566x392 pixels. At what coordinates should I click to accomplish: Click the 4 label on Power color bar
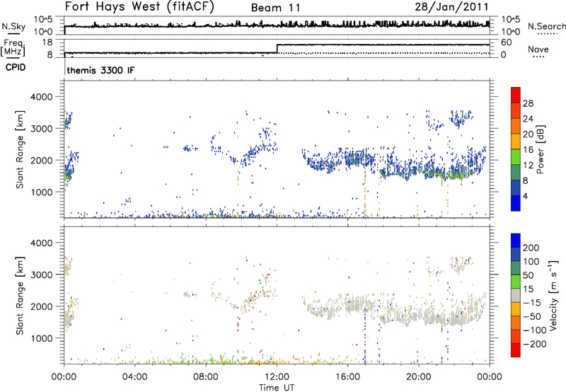(525, 196)
